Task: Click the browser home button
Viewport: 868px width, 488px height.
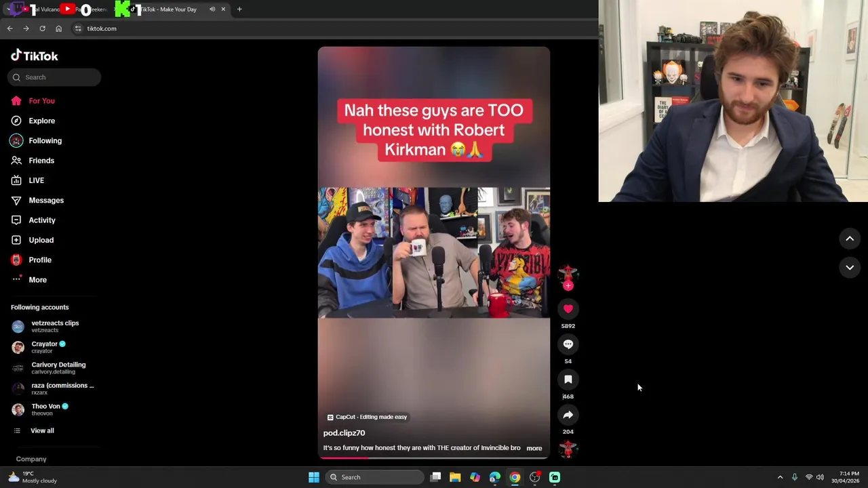Action: coord(58,28)
